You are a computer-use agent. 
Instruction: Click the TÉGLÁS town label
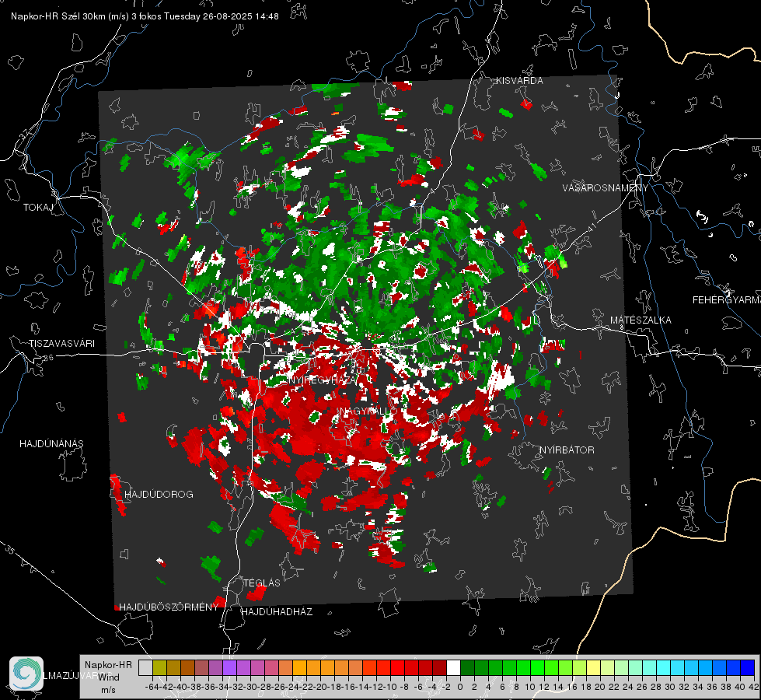[262, 583]
